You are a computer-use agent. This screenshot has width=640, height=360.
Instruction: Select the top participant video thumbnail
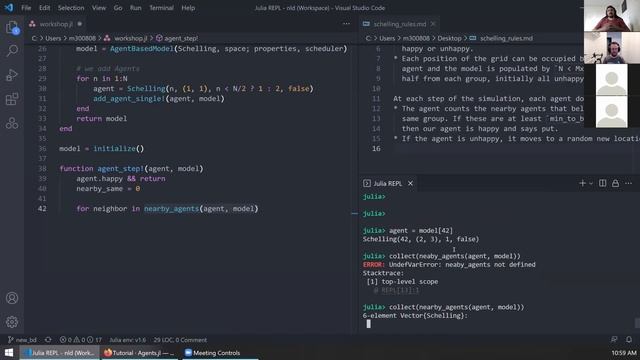611,16
